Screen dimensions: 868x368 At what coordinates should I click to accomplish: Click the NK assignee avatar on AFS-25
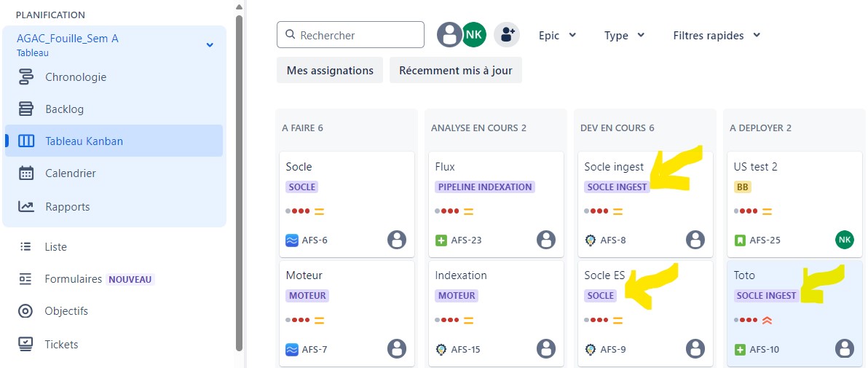click(844, 240)
